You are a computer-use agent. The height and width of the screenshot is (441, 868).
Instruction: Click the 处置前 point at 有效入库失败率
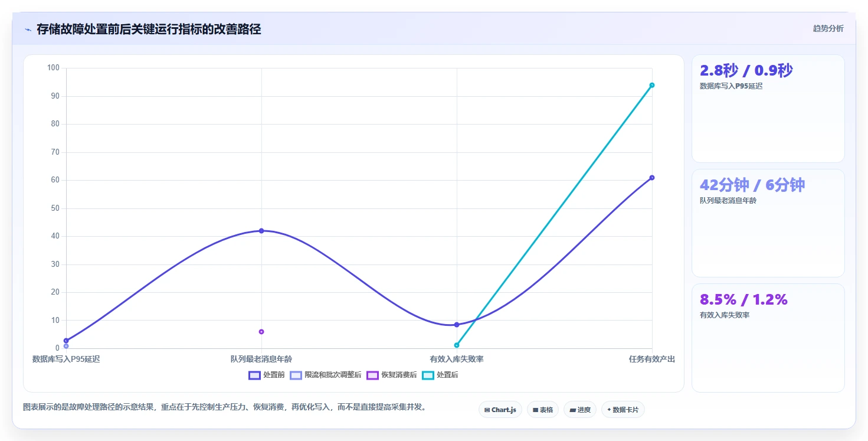click(x=457, y=325)
